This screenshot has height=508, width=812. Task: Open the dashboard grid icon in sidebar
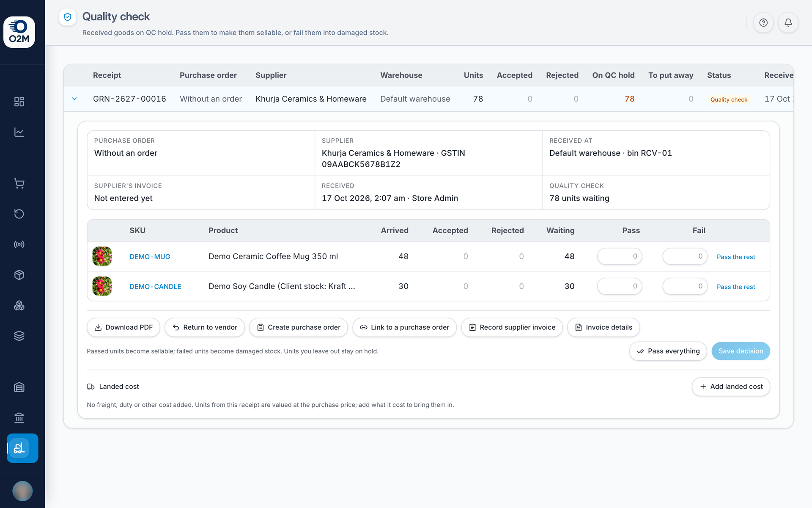[19, 102]
